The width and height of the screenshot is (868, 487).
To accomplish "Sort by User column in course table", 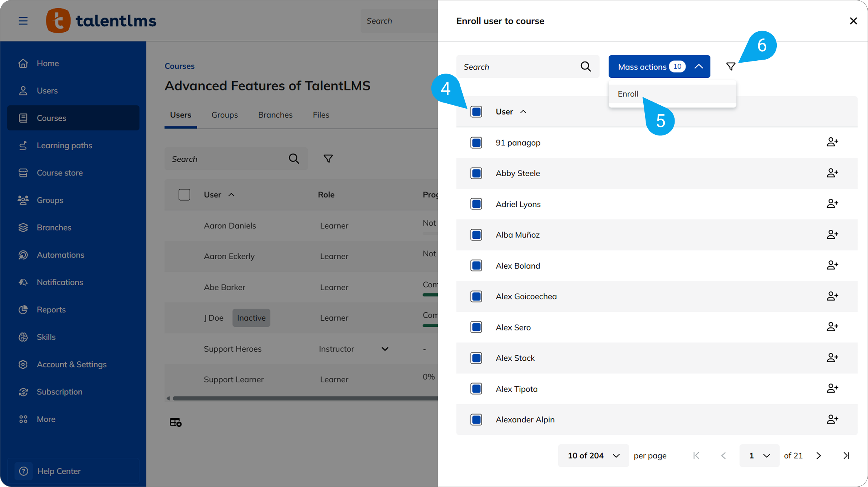I will (x=219, y=195).
